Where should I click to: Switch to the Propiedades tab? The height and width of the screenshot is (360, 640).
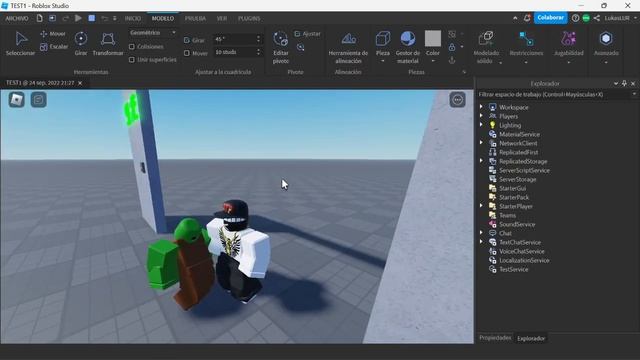point(495,338)
